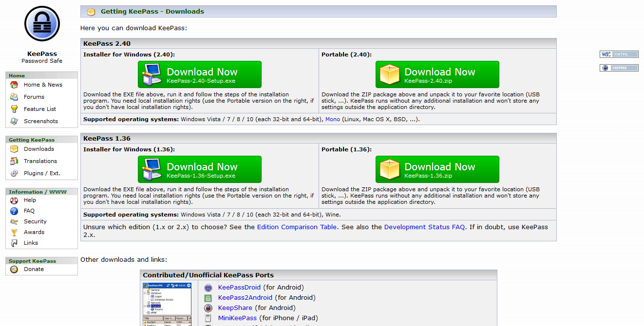Image resolution: width=644 pixels, height=326 pixels.
Task: Open the Help page
Action: [30, 200]
